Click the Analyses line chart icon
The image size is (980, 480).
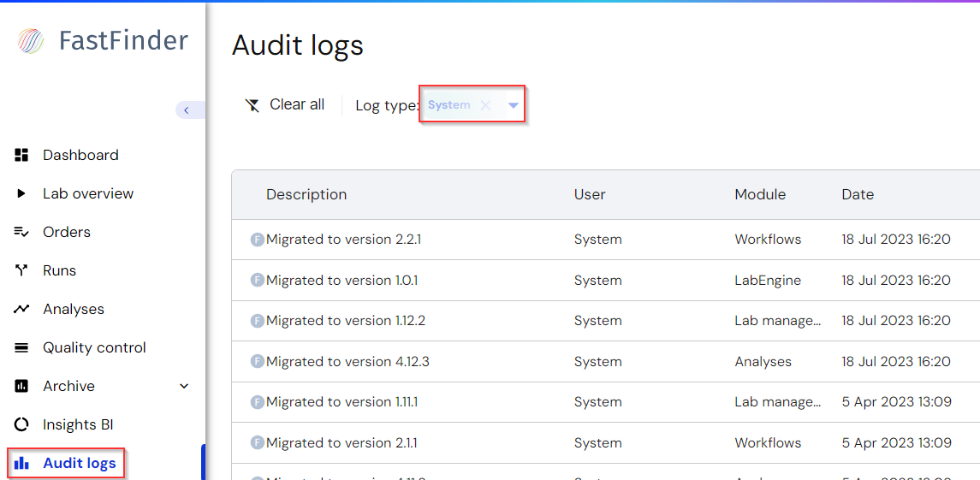[21, 309]
